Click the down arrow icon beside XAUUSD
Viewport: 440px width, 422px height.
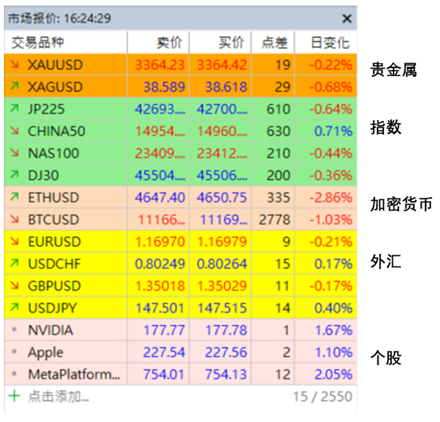[x=14, y=64]
